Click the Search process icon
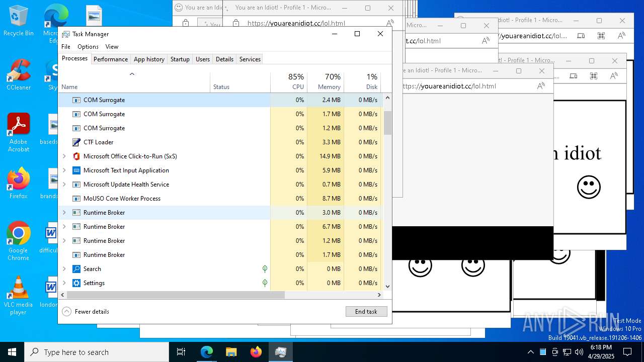This screenshot has width=644, height=362. [76, 269]
